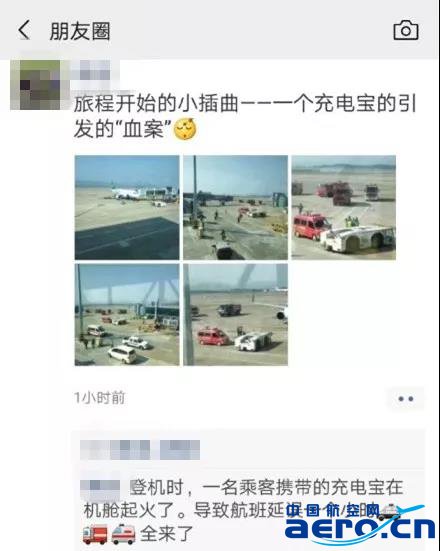Tap the 1小时前 timestamp
The image size is (440, 551).
coord(99,398)
